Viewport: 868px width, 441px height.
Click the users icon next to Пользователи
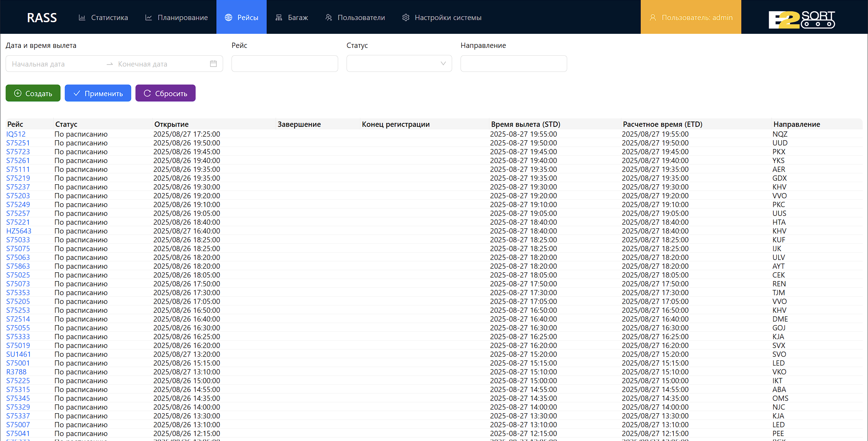point(329,18)
